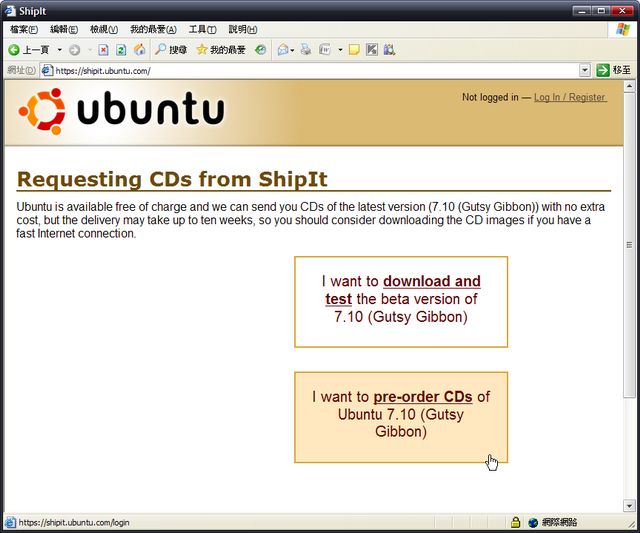Click the Not logged in text

(490, 97)
